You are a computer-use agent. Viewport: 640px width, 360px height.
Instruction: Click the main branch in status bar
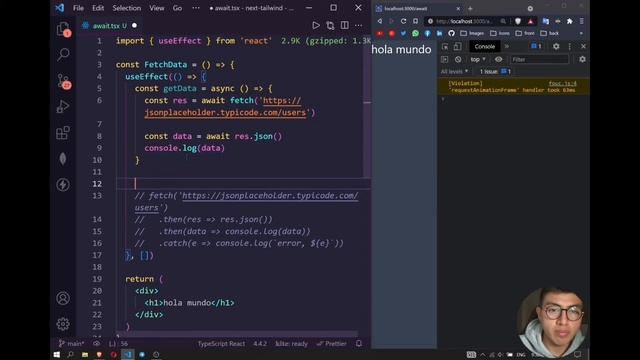coord(71,344)
